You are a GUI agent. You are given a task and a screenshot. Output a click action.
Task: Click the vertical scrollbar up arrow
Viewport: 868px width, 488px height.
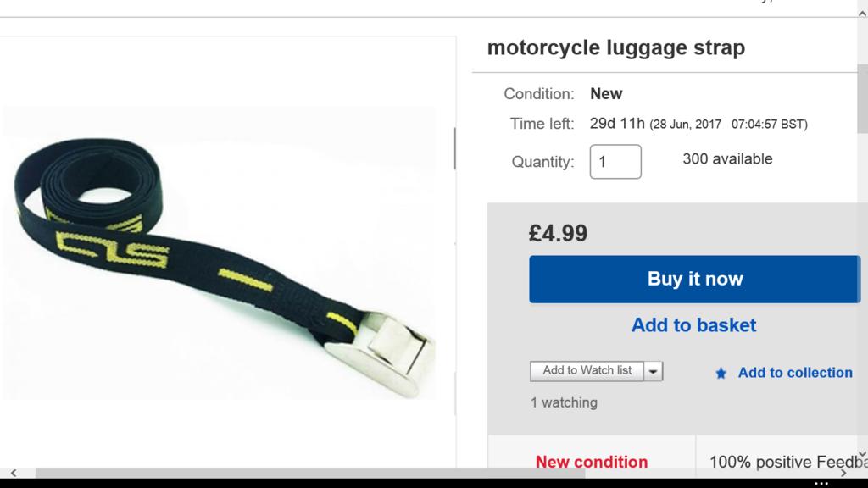point(862,14)
